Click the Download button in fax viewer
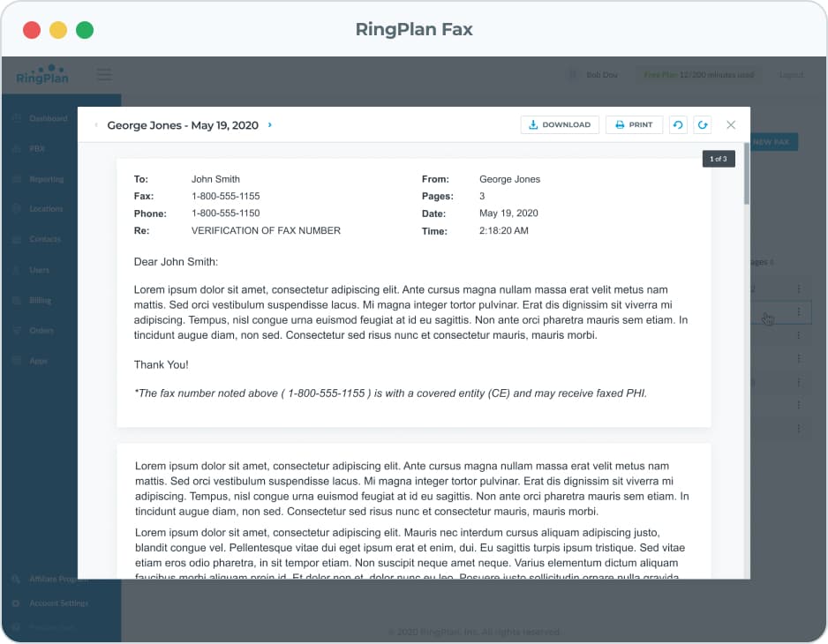Screen dimensions: 828x644 (x=560, y=124)
